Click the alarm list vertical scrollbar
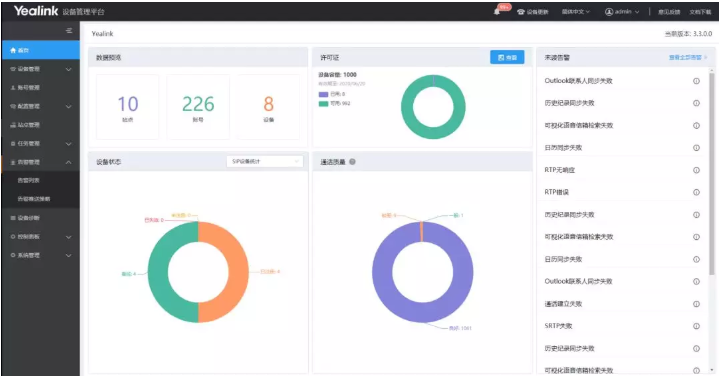 click(x=712, y=171)
